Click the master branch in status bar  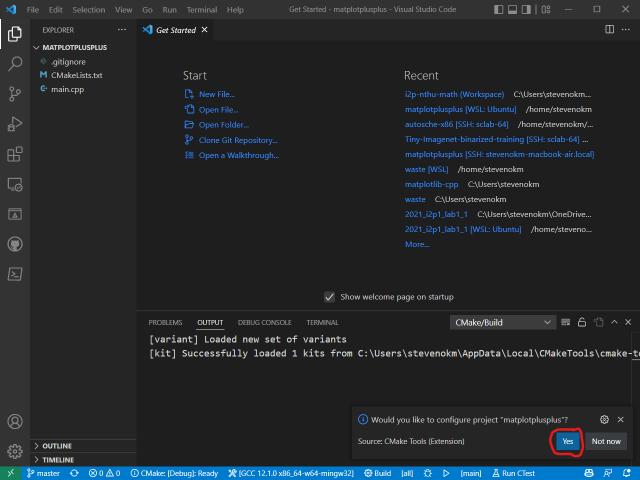click(x=43, y=473)
